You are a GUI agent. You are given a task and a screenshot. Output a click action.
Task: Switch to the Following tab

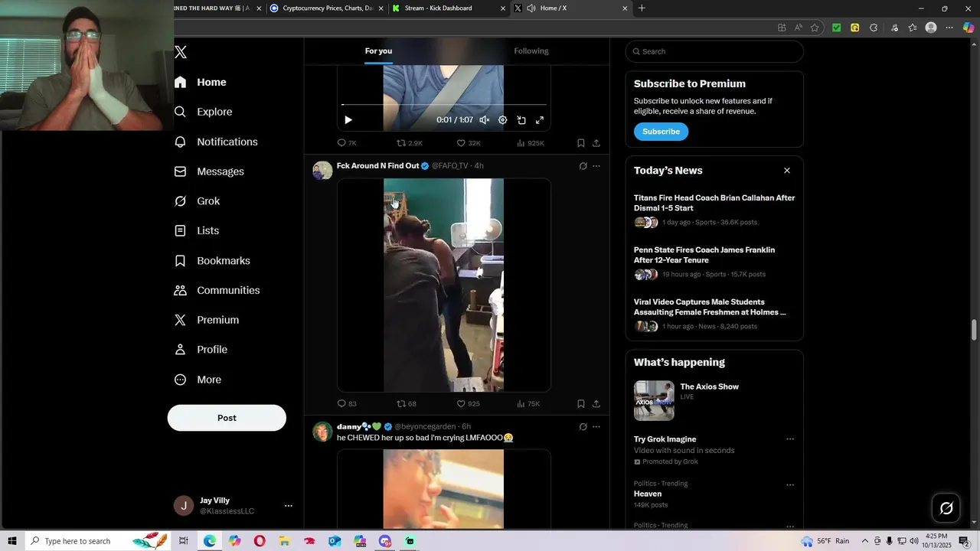pos(531,51)
